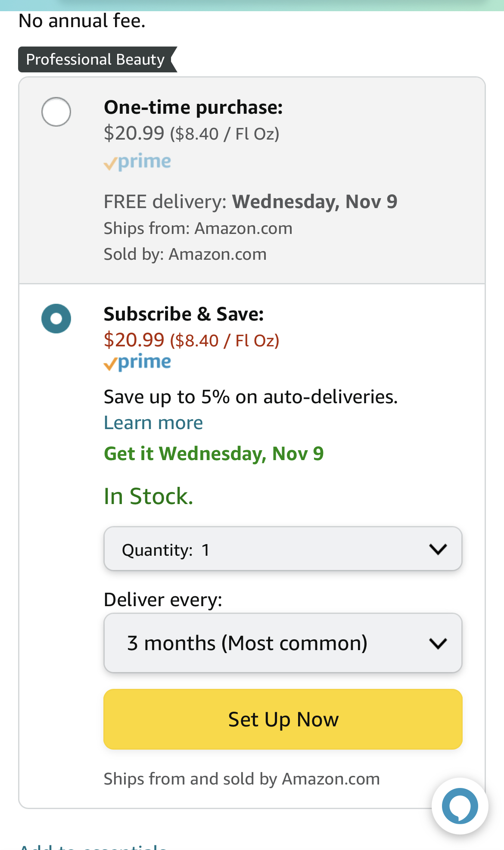Click the prime logo in the one-time purchase section

coord(137,162)
